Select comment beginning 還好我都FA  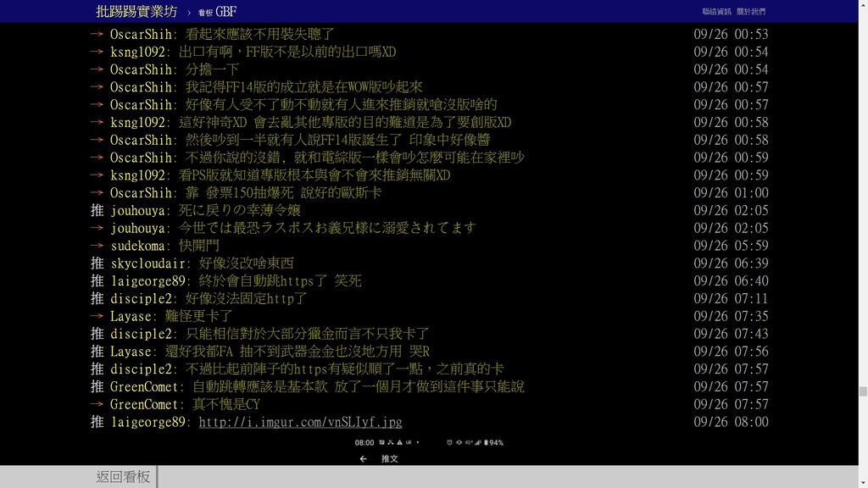[x=298, y=352]
